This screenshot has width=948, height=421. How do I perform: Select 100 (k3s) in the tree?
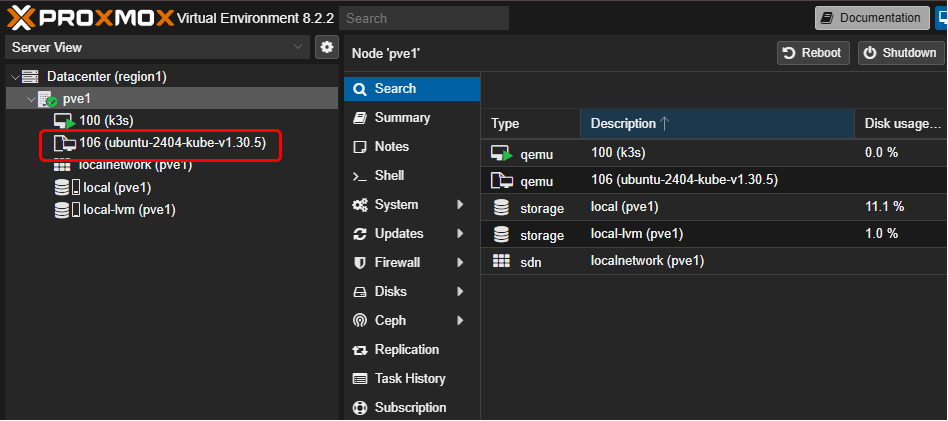click(x=106, y=121)
